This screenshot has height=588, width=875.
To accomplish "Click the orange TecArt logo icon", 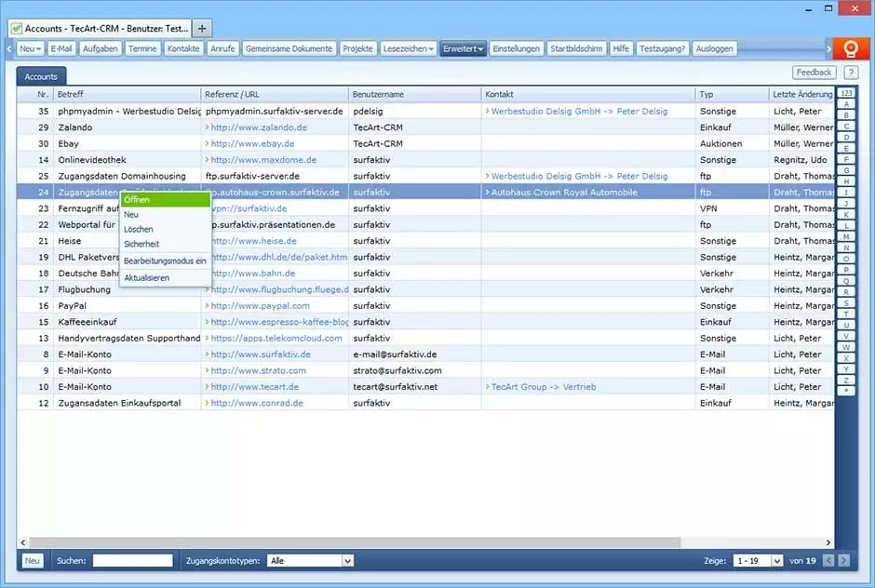I will click(850, 49).
